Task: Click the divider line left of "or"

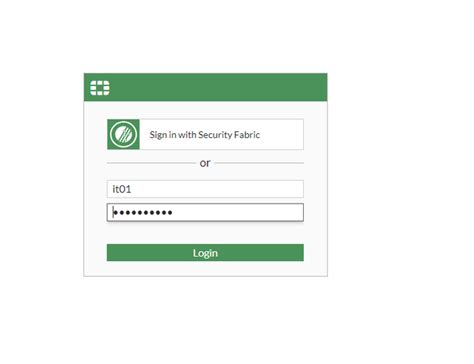Action: (x=152, y=163)
